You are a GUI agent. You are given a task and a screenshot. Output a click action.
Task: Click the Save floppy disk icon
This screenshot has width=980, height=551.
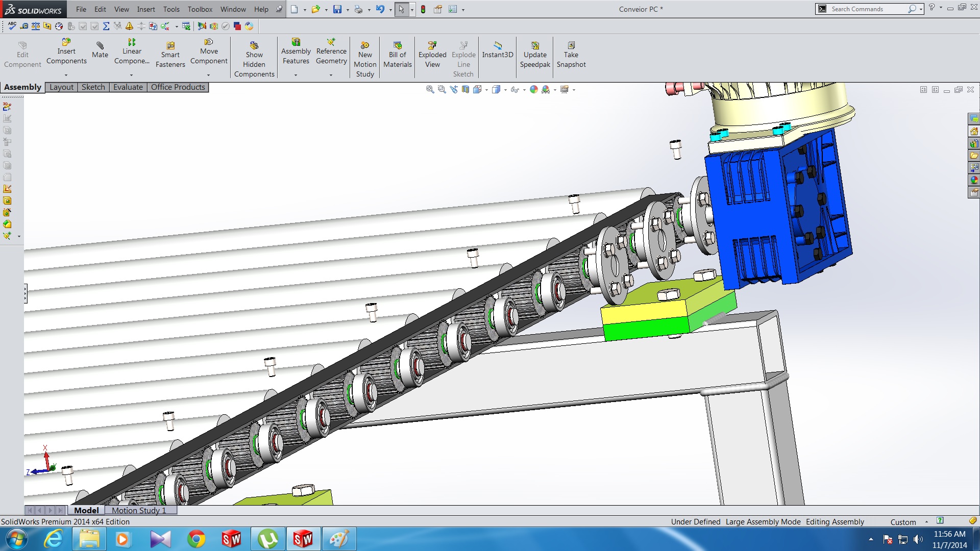337,9
